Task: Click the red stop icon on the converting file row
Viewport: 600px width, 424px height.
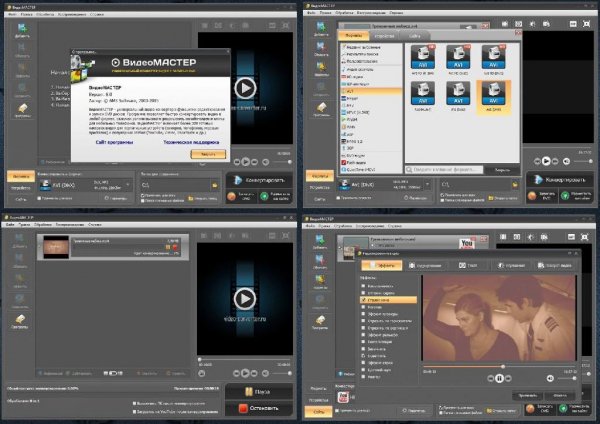Action: [x=175, y=248]
